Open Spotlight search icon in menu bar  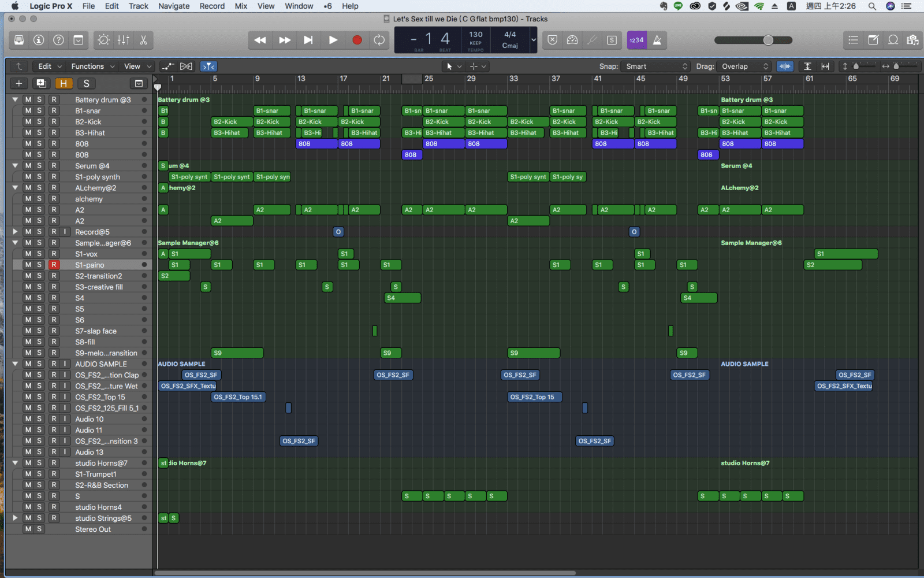click(x=872, y=6)
